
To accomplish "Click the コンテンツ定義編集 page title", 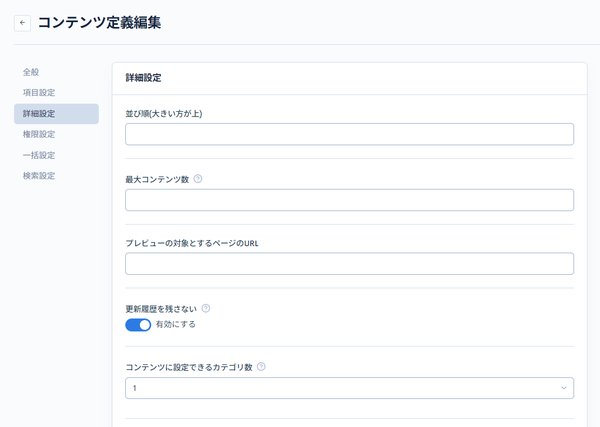I will click(99, 23).
